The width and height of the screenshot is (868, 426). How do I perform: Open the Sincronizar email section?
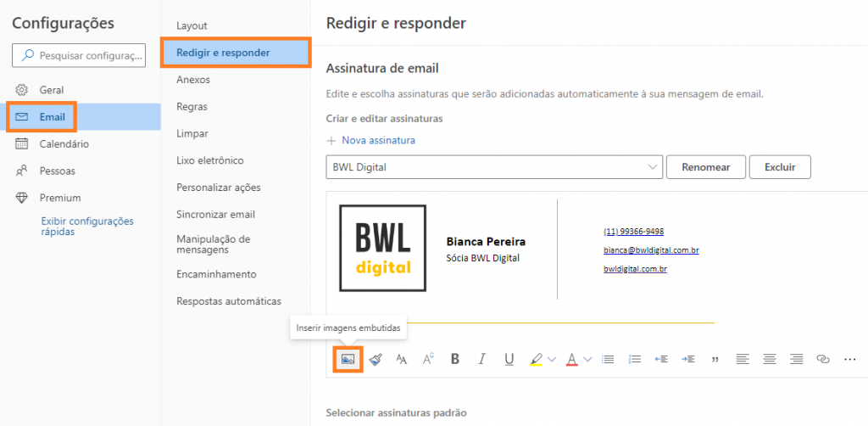coord(216,215)
